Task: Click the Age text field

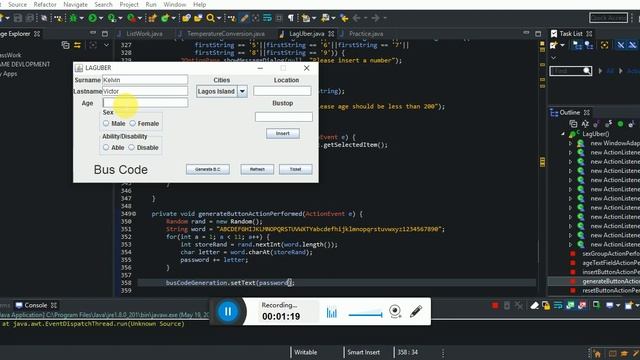Action: [145, 102]
